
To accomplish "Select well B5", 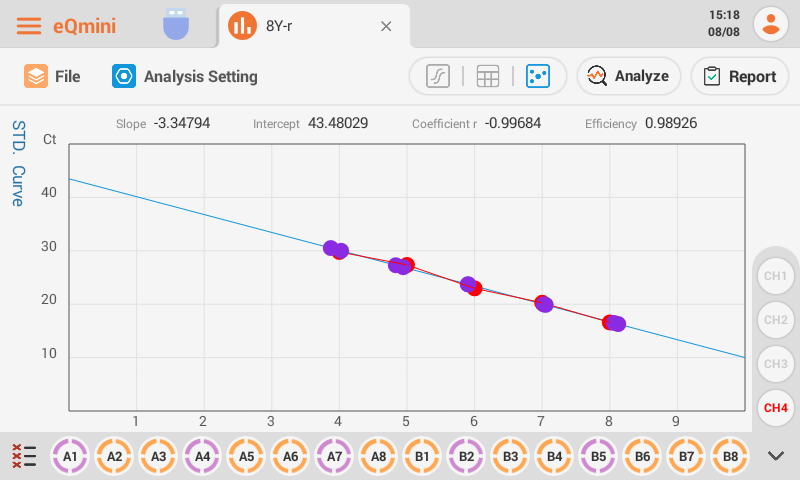I will point(599,456).
